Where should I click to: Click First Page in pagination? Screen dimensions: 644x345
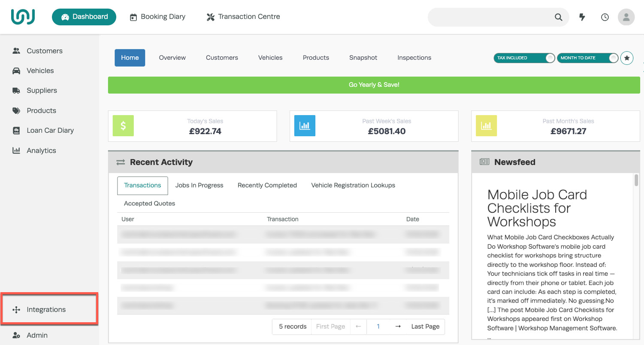tap(330, 327)
